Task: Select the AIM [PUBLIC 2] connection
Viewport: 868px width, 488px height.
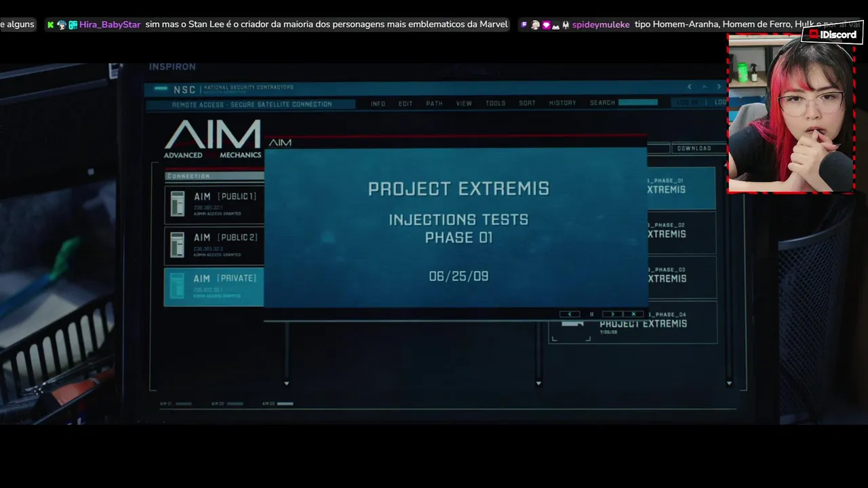Action: tap(214, 245)
